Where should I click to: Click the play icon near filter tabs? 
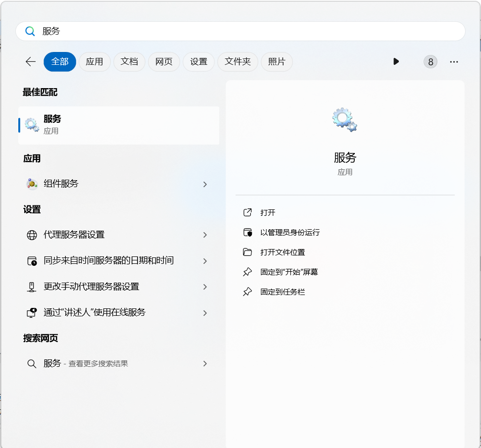(396, 61)
